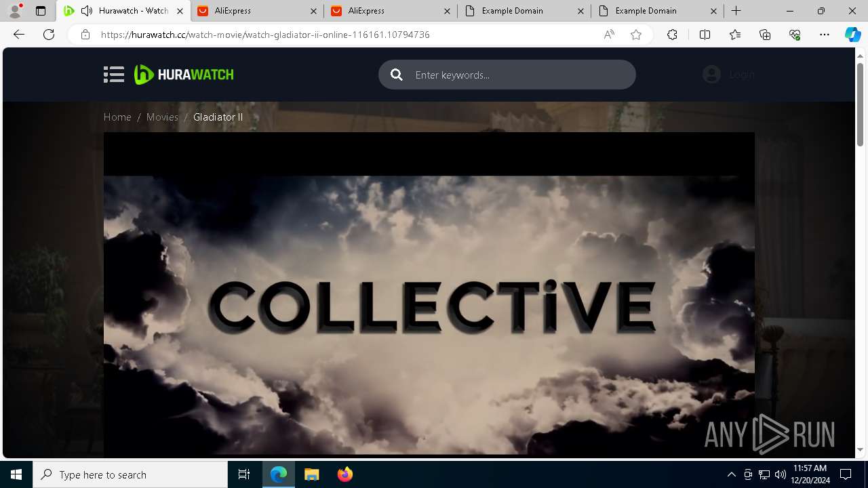Open the tab actions menu icon
The height and width of the screenshot is (488, 868).
pyautogui.click(x=41, y=11)
